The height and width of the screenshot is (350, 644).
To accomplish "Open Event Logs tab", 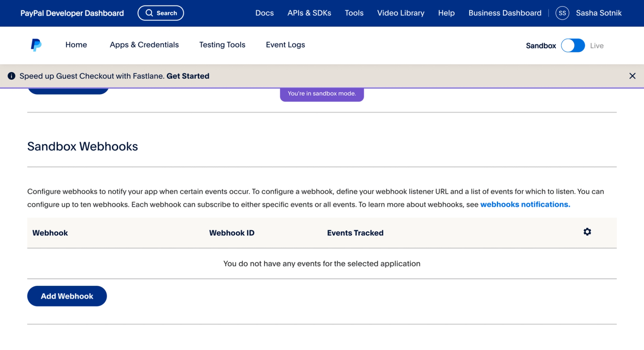I will 286,45.
